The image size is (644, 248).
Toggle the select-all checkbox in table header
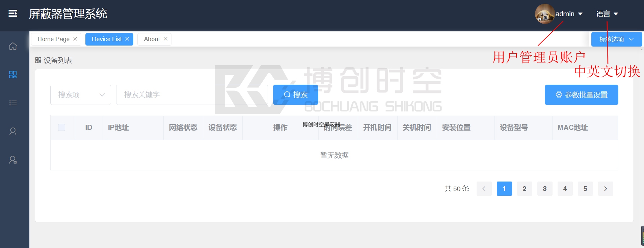click(61, 128)
